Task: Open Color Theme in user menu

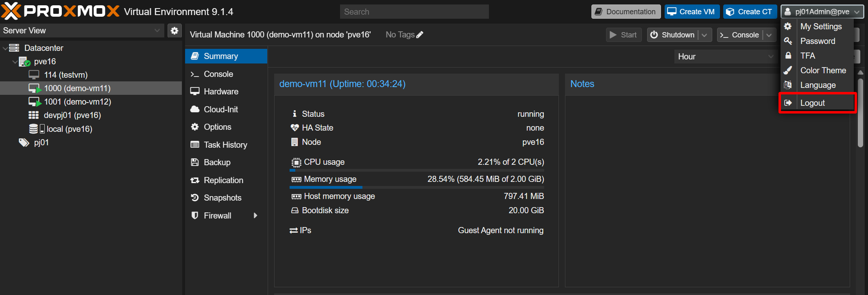Action: pos(823,70)
